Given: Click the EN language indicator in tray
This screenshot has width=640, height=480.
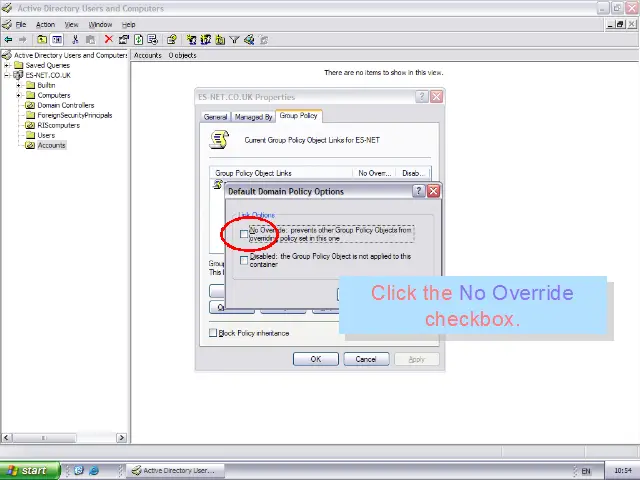Looking at the screenshot, I should [586, 471].
